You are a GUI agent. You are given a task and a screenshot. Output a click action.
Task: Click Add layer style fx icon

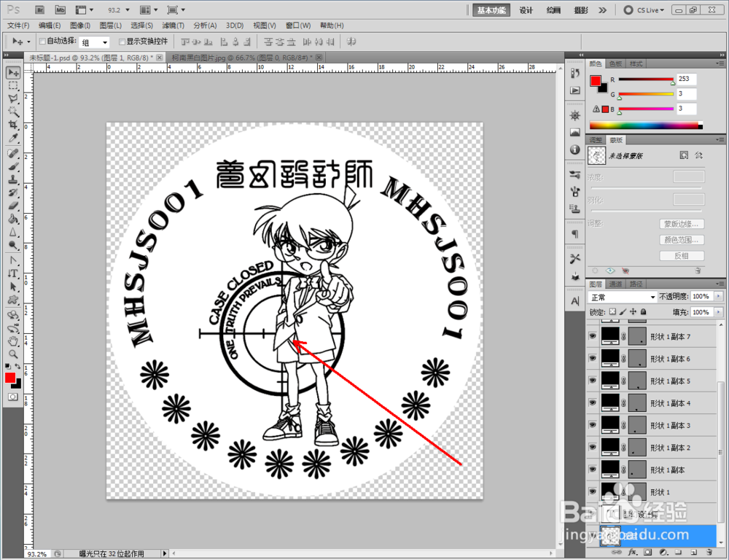coord(632,552)
